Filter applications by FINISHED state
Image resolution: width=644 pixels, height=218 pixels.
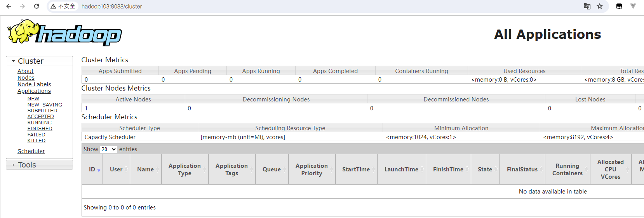click(40, 129)
